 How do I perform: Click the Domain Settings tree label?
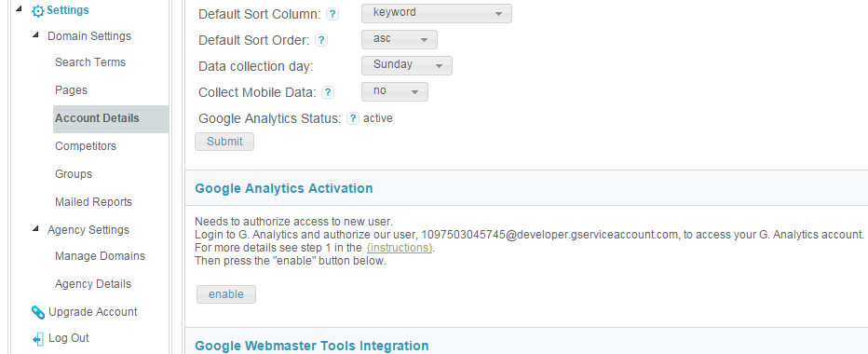[x=89, y=36]
